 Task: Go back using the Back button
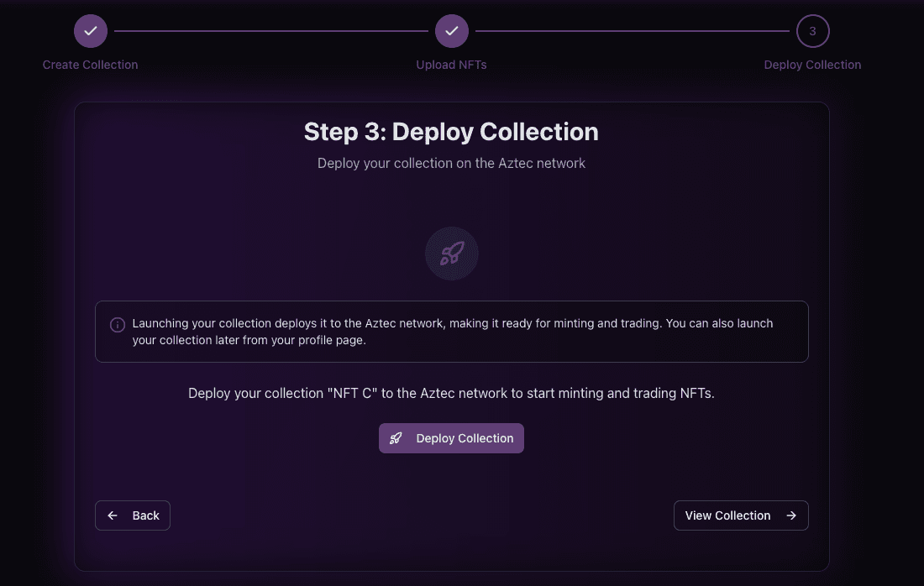(x=132, y=515)
